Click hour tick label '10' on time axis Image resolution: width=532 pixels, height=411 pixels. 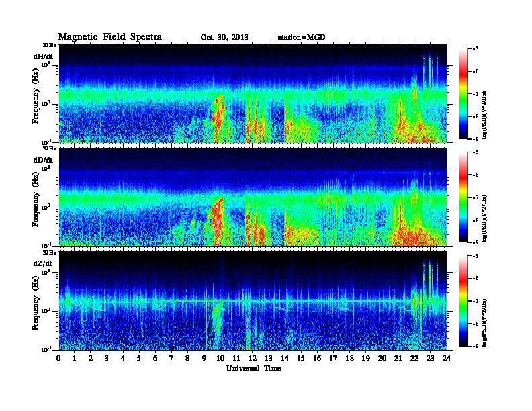click(x=220, y=358)
